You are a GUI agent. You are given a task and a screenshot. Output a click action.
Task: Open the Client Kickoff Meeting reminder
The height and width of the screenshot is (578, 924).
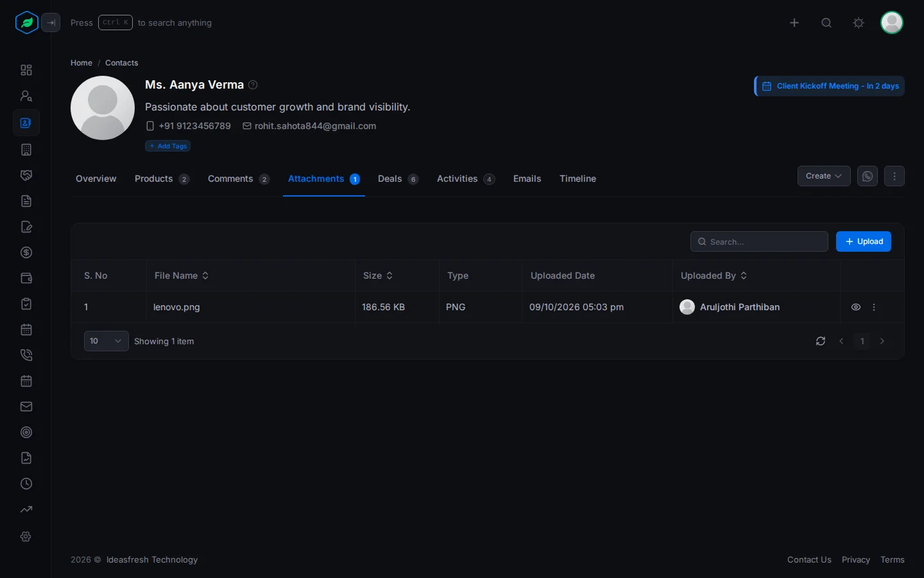click(830, 86)
